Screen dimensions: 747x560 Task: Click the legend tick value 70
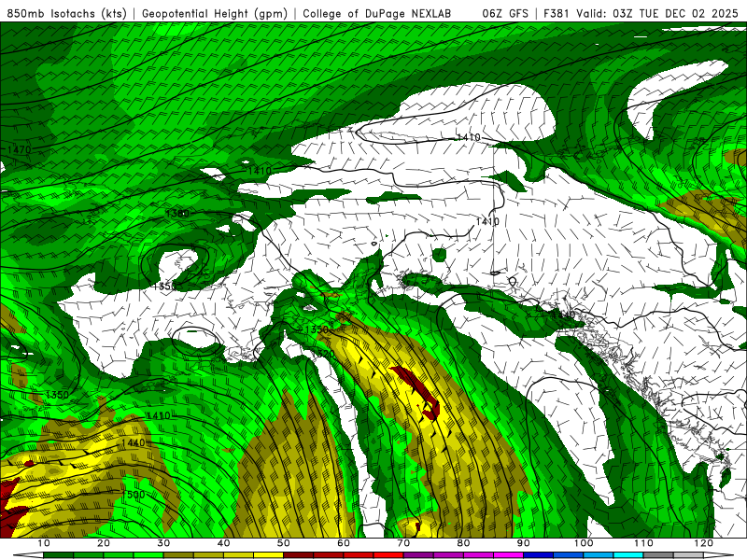[x=403, y=543]
